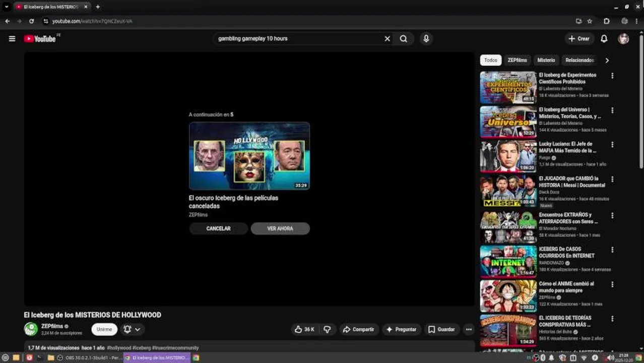Join channel with Unirme button

coord(104,329)
